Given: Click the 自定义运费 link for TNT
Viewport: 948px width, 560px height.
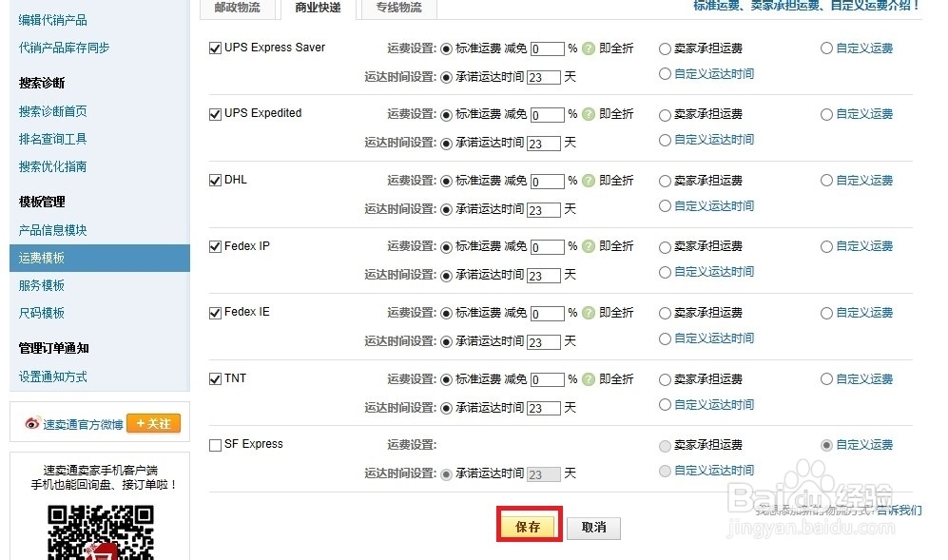Looking at the screenshot, I should [x=864, y=379].
